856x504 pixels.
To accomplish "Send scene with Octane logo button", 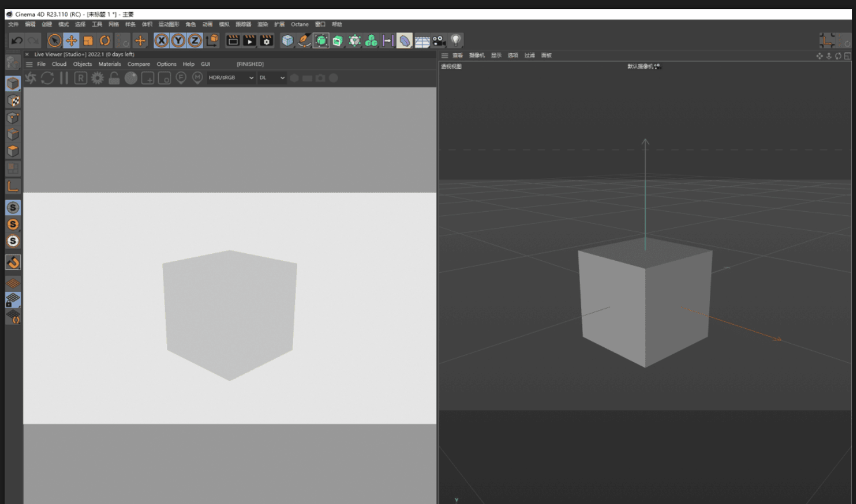I will pyautogui.click(x=31, y=78).
